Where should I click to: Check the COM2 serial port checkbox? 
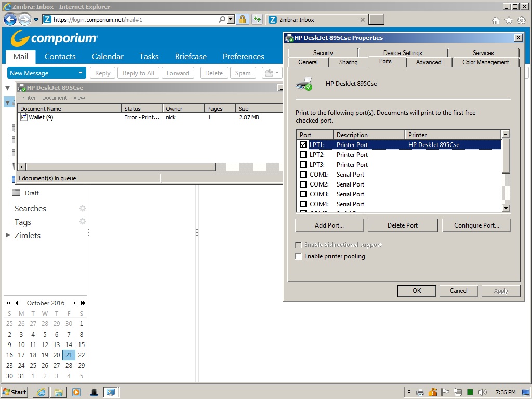pos(303,184)
